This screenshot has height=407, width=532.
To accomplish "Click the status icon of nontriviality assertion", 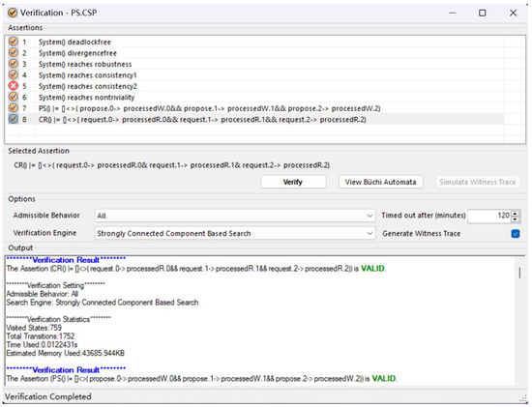I will tap(13, 97).
